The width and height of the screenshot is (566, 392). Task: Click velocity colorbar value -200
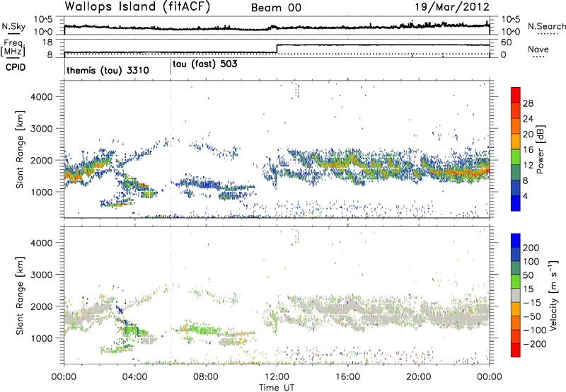tap(535, 344)
